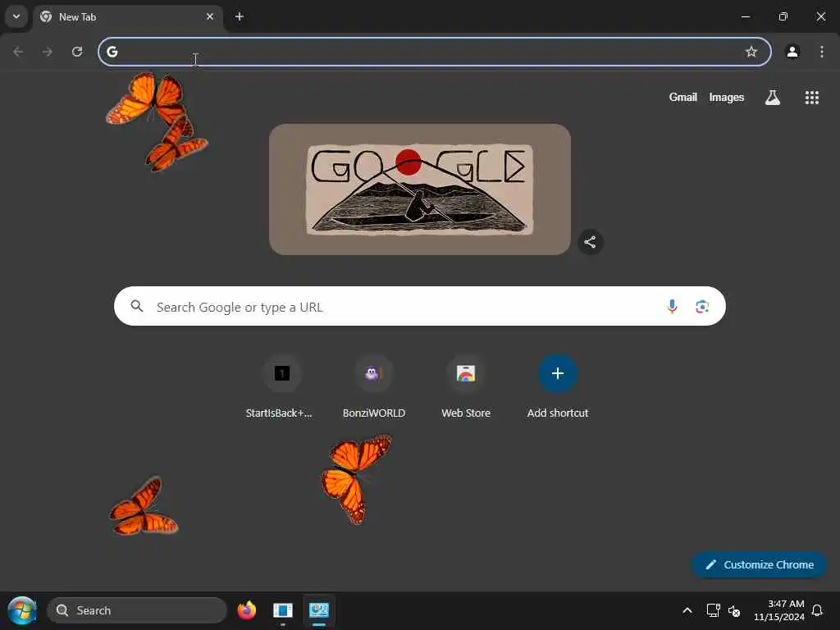Open the BonziWORLD shortcut
Image resolution: width=840 pixels, height=630 pixels.
coord(374,387)
